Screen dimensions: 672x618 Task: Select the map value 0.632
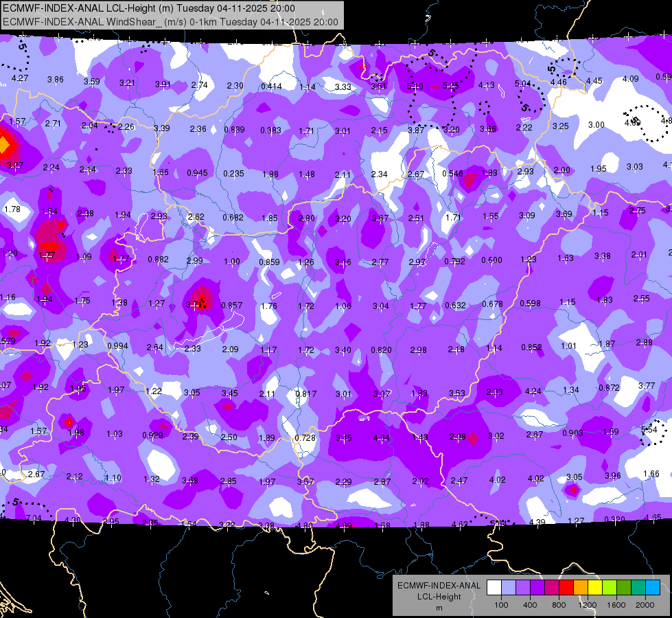click(x=455, y=306)
